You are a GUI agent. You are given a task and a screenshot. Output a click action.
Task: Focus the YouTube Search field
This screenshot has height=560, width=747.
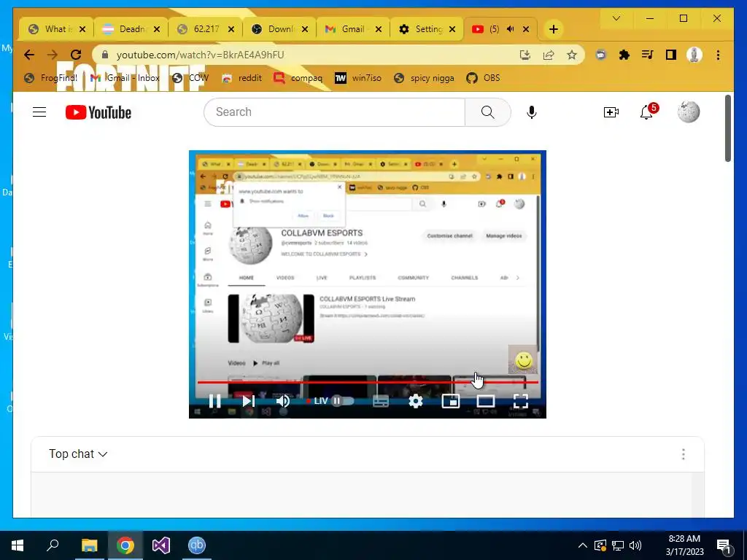[334, 112]
